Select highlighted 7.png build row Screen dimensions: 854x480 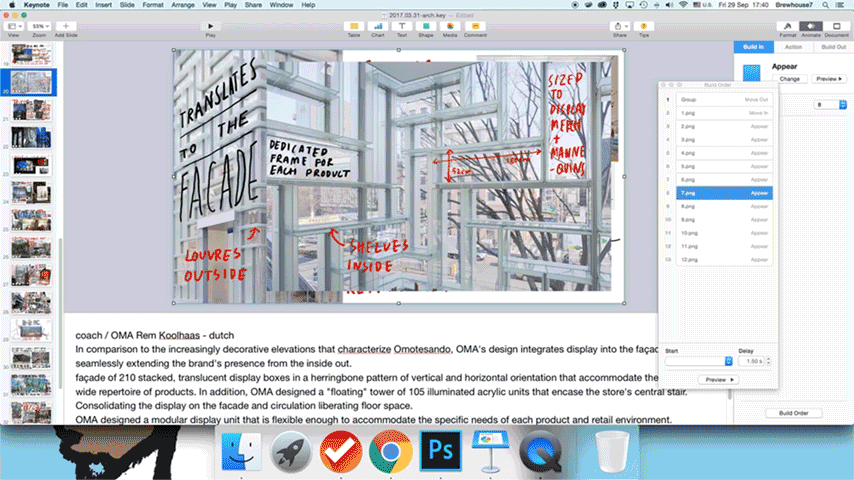click(x=724, y=193)
